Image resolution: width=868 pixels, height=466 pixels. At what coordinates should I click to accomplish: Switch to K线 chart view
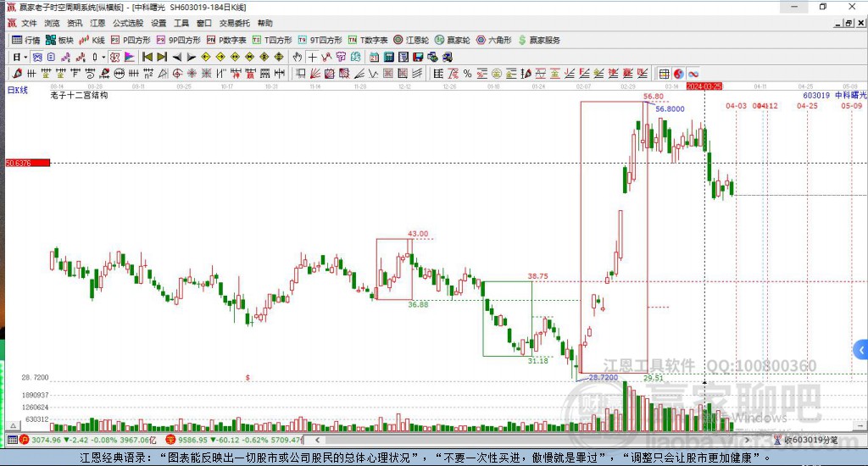pyautogui.click(x=92, y=40)
